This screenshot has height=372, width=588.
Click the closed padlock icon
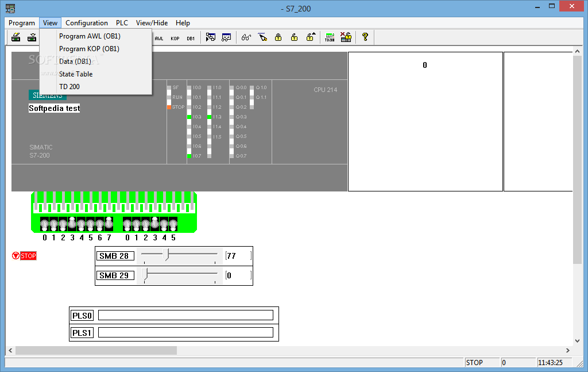(278, 37)
